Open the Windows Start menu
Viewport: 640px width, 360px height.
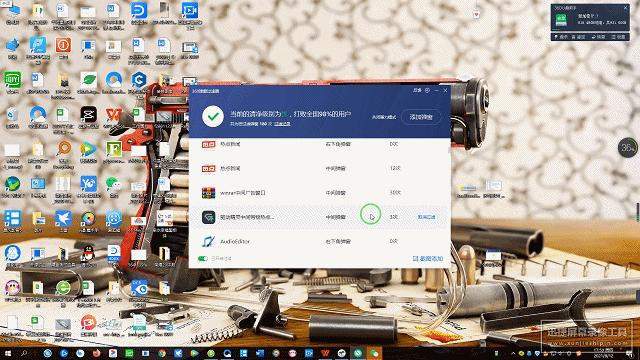pos(8,353)
